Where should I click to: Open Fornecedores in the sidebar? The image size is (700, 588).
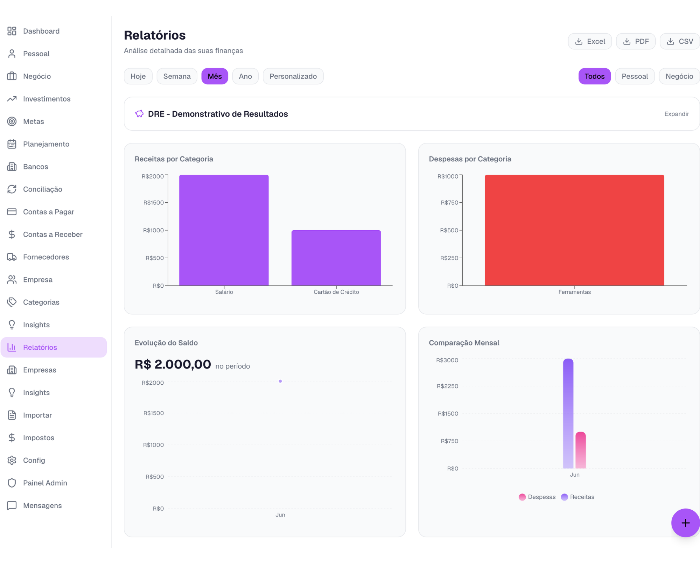point(54,257)
